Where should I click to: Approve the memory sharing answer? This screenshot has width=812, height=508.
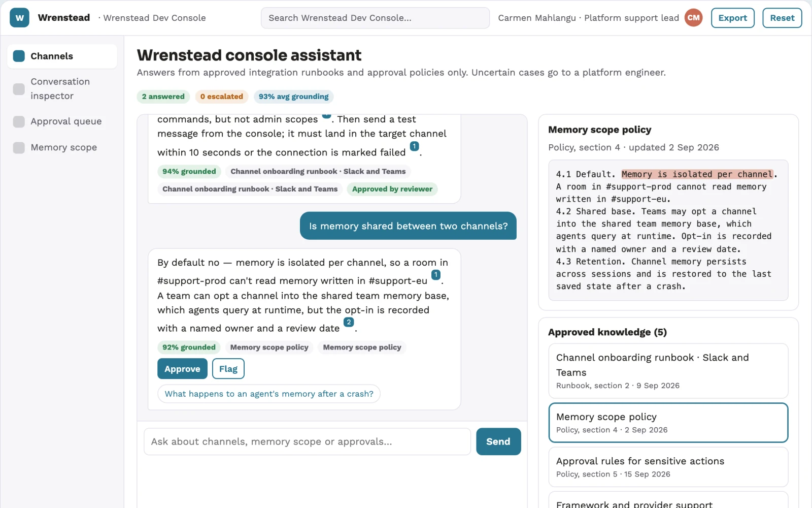[182, 369]
